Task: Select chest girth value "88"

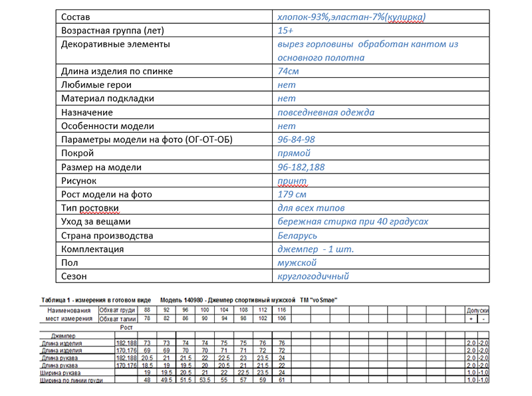Action: coord(147,310)
